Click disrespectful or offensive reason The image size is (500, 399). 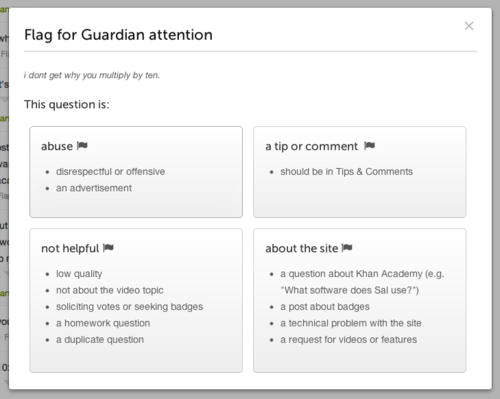pyautogui.click(x=110, y=171)
